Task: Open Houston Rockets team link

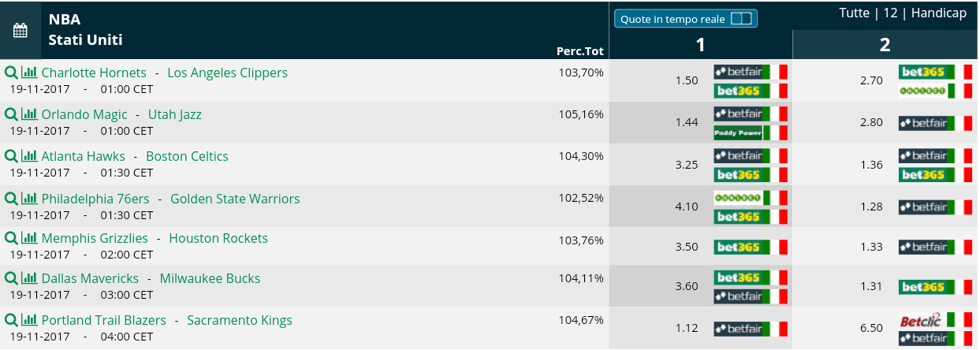Action: [218, 238]
